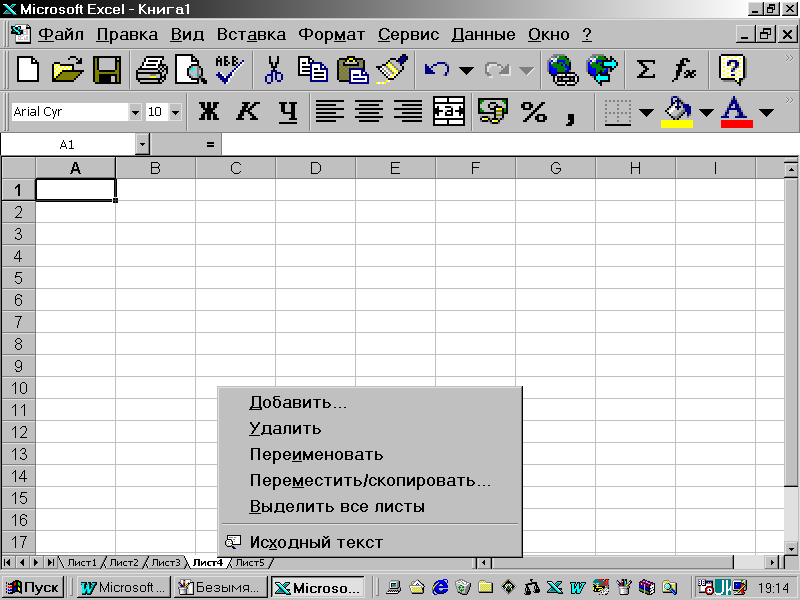
Task: Open Print Preview magnifier icon
Action: (190, 69)
